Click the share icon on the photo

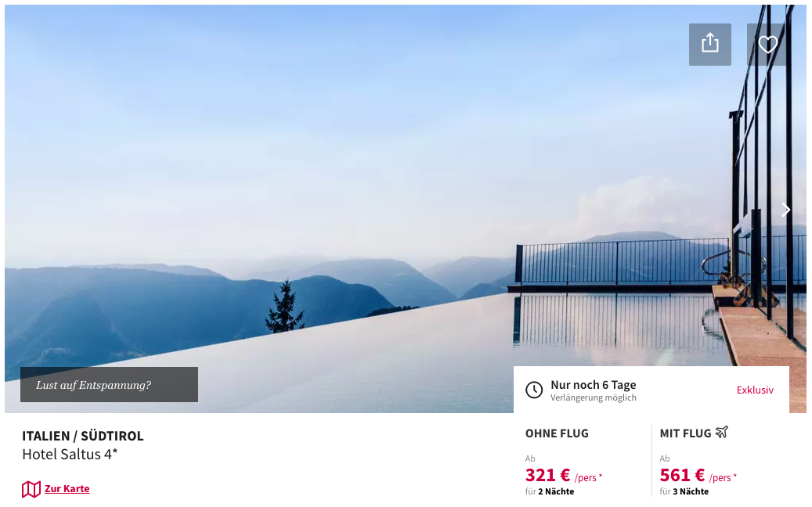pyautogui.click(x=709, y=45)
